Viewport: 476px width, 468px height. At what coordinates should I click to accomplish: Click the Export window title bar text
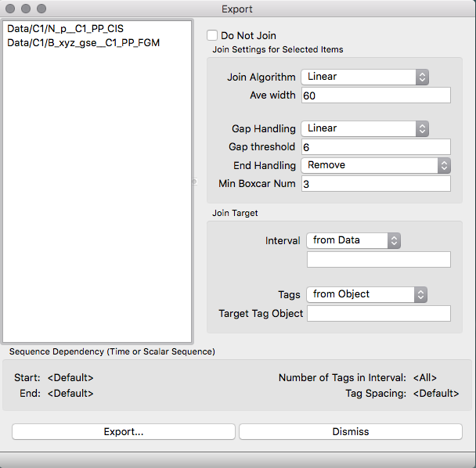click(x=237, y=9)
